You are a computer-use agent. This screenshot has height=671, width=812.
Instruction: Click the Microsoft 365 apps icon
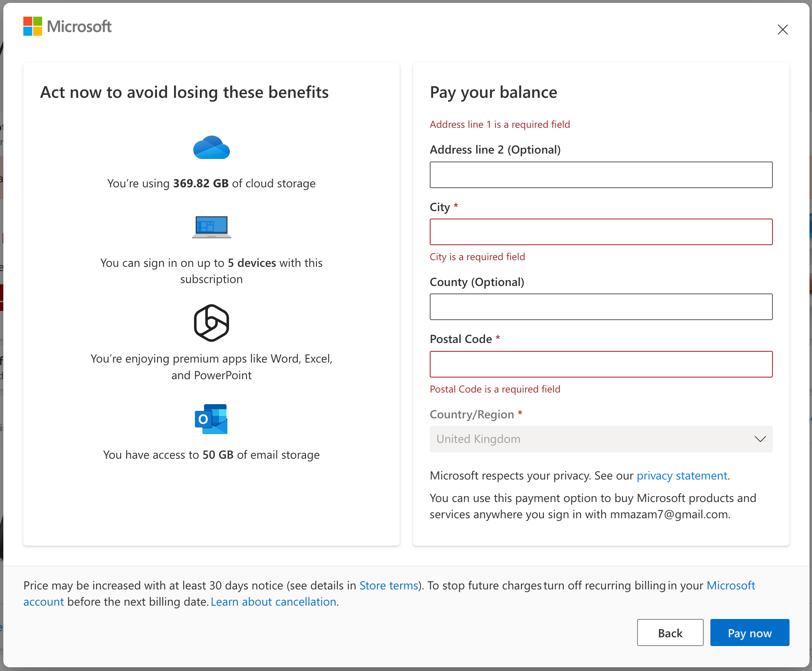(212, 323)
